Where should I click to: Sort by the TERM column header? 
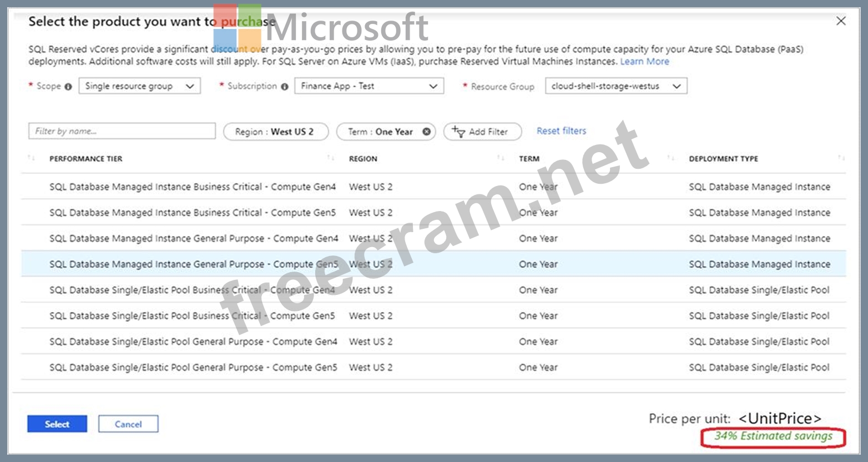pos(529,159)
